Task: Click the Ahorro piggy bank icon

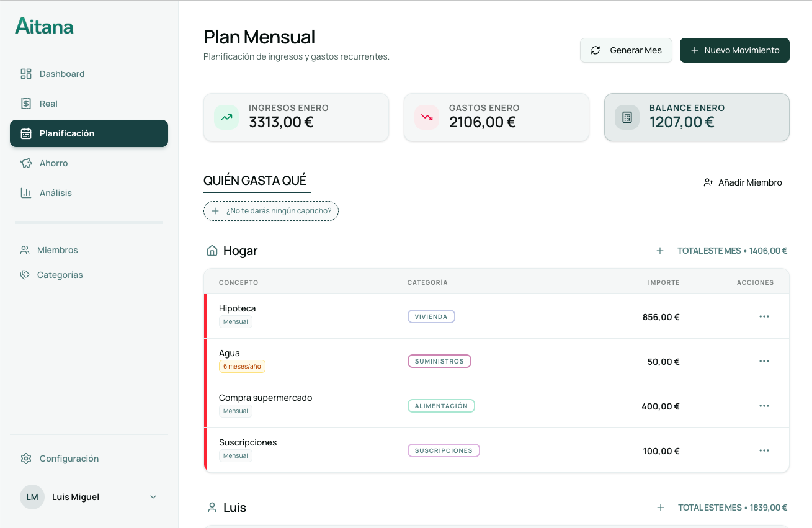Action: tap(26, 163)
